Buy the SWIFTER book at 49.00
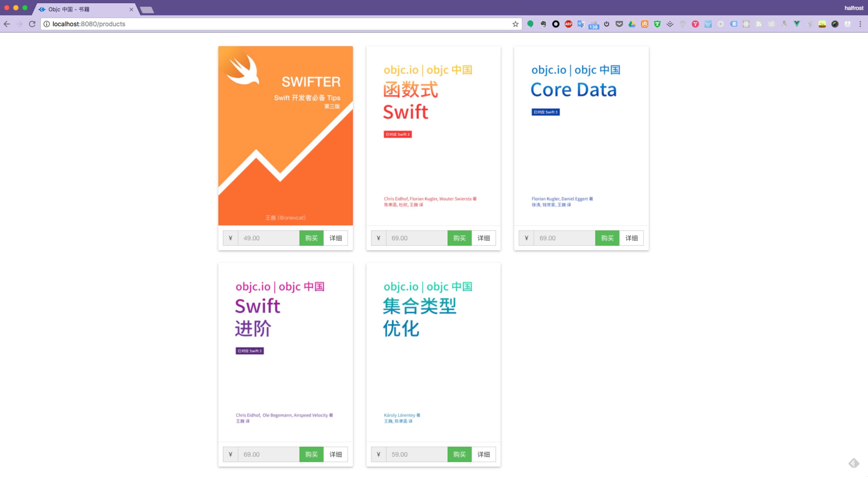 point(311,238)
